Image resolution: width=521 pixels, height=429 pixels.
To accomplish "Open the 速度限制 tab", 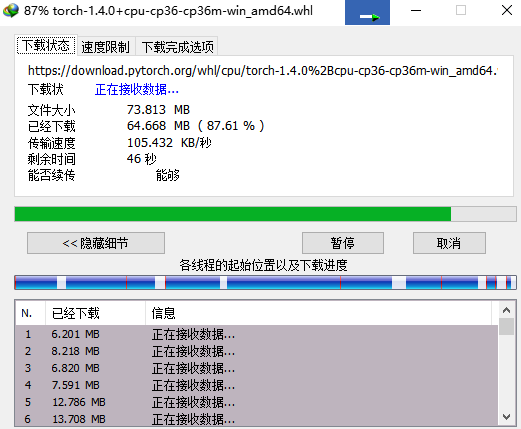I will click(106, 47).
